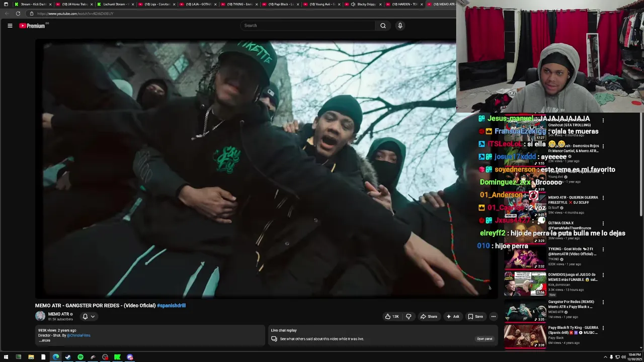Open Steam from the taskbar
The image size is (644, 362).
pos(68,357)
